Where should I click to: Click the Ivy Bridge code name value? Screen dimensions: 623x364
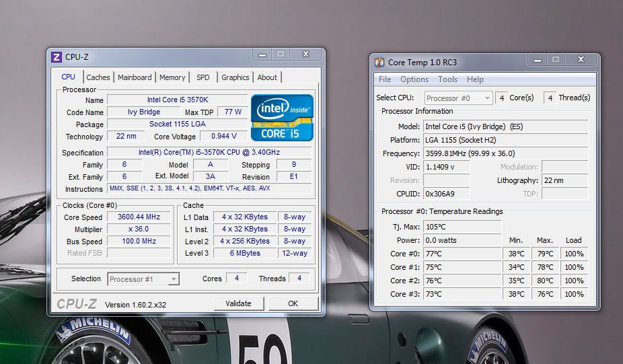tap(144, 112)
